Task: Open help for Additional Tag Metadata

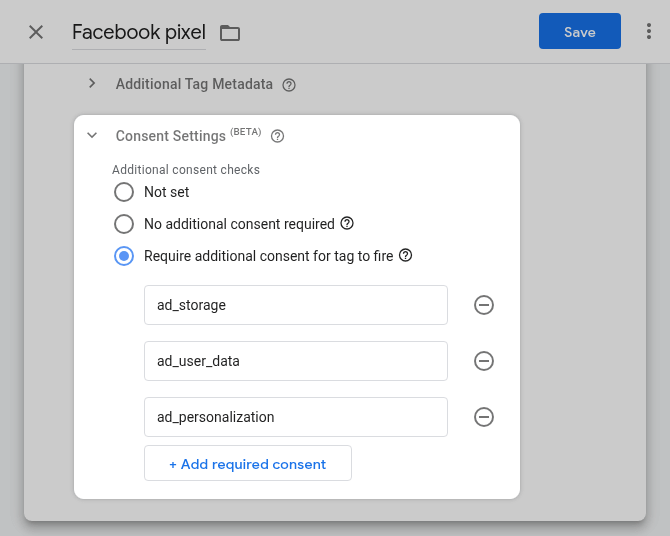Action: tap(289, 85)
